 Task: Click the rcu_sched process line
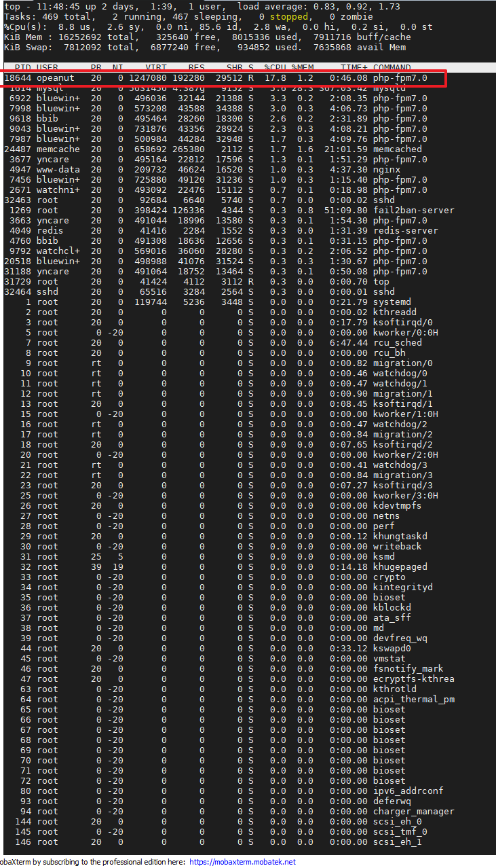pos(216,343)
